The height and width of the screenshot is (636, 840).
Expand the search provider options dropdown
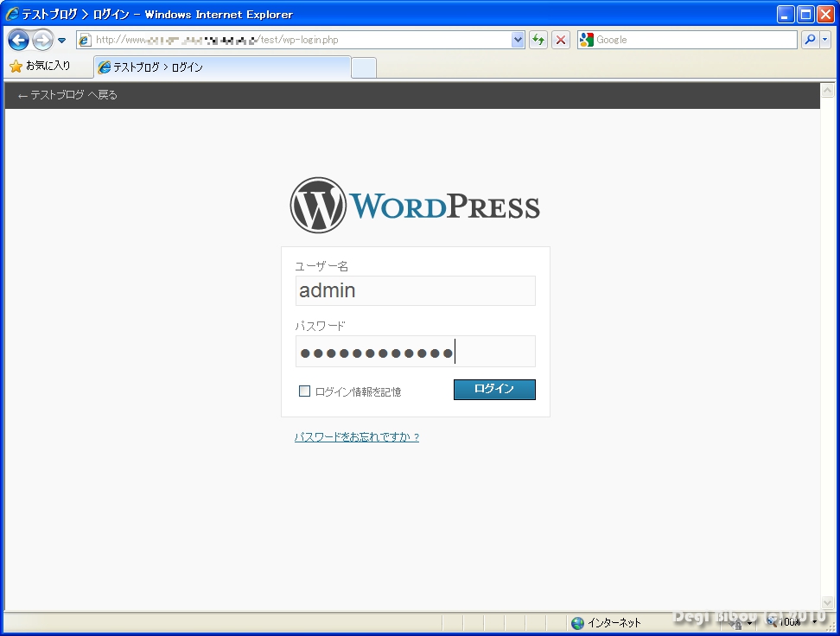coord(825,40)
